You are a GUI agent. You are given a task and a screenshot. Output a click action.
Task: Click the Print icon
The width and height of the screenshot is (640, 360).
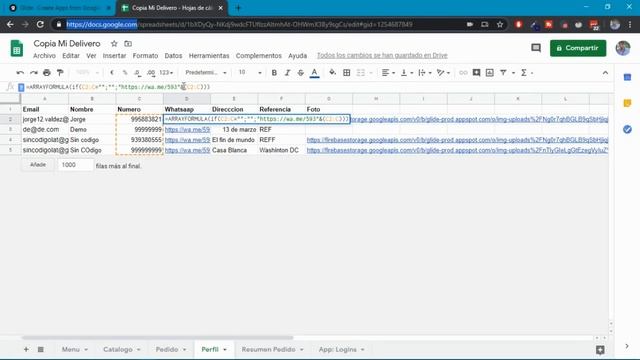point(47,73)
